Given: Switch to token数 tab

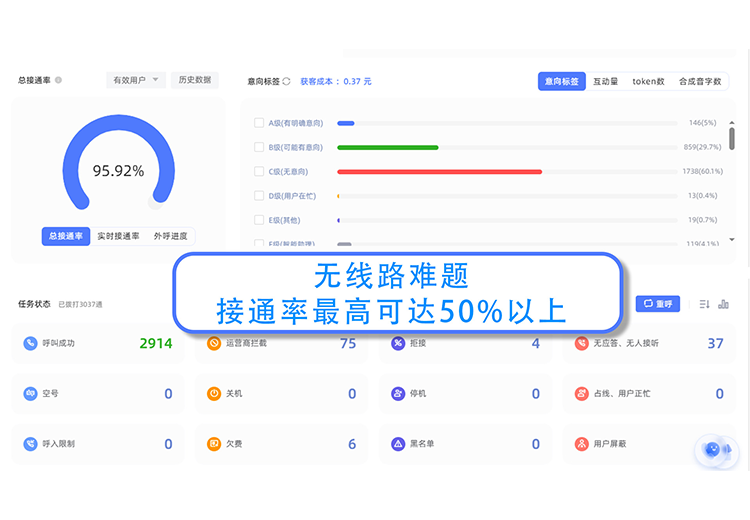Looking at the screenshot, I should tap(648, 81).
